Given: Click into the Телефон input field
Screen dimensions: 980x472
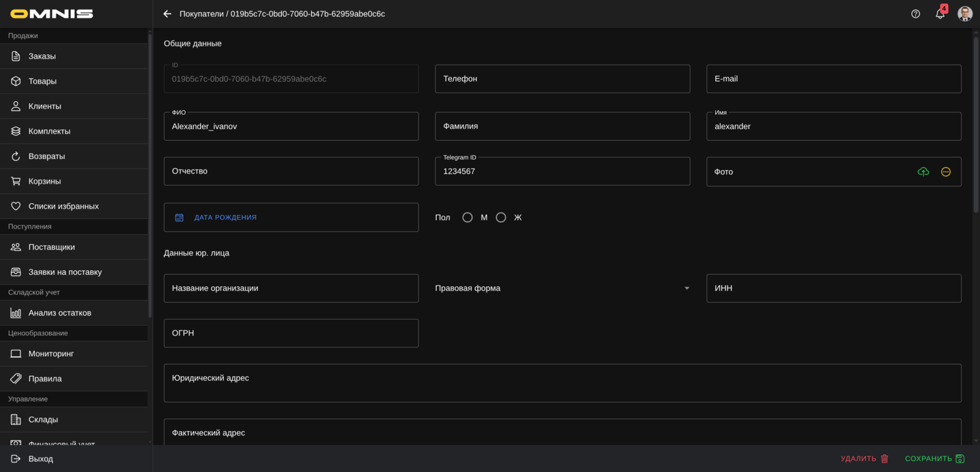Looking at the screenshot, I should [x=562, y=79].
